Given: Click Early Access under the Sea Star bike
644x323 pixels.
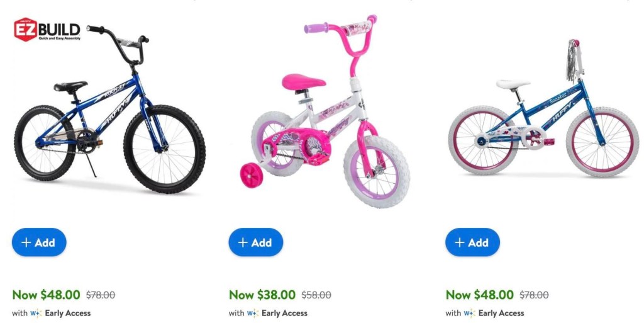Looking at the screenshot, I should 501,313.
